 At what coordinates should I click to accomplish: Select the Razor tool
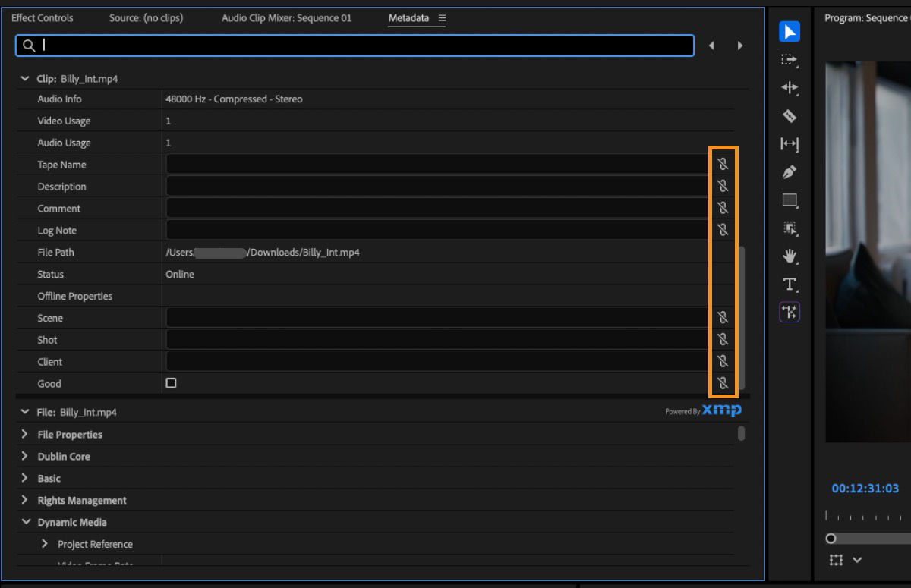tap(790, 116)
